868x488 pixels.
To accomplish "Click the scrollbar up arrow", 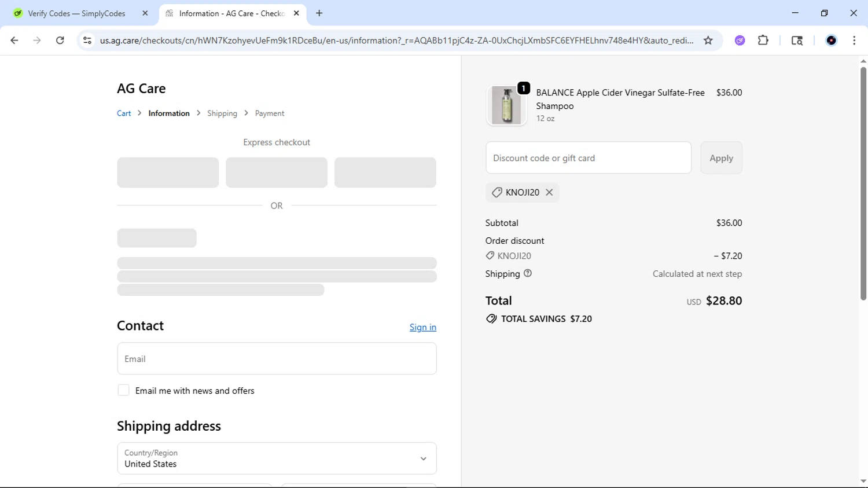I will [x=863, y=61].
